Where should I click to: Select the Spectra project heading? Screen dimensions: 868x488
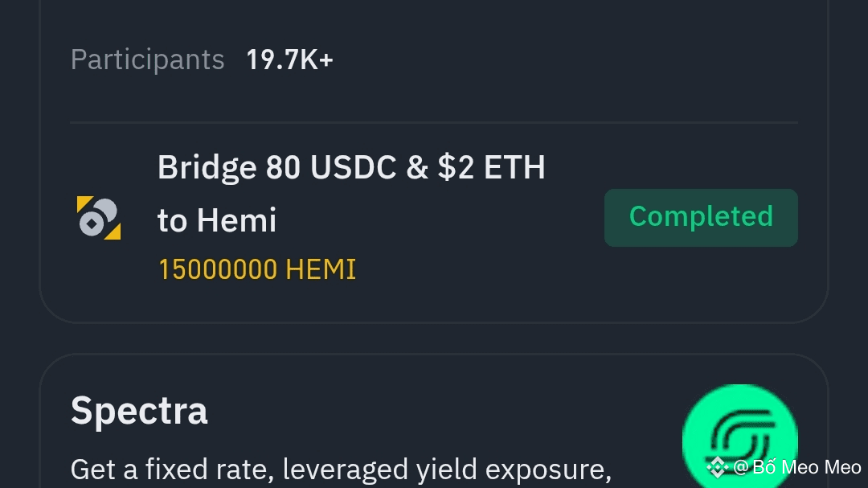pos(139,411)
